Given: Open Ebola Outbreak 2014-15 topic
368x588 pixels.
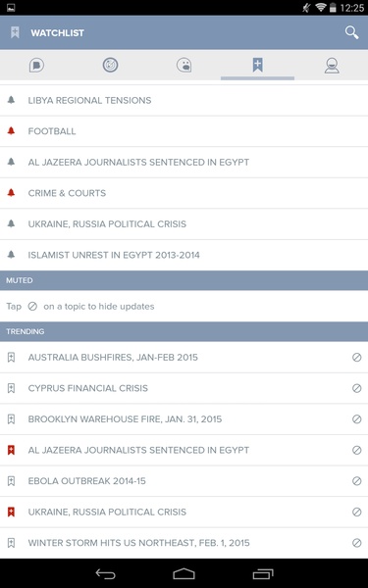Looking at the screenshot, I should pyautogui.click(x=184, y=481).
